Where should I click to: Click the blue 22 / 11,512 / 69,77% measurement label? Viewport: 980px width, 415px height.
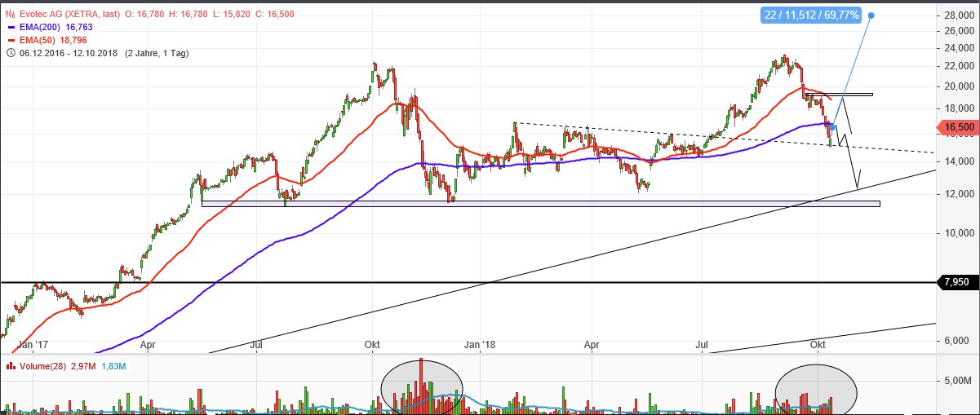[x=805, y=15]
